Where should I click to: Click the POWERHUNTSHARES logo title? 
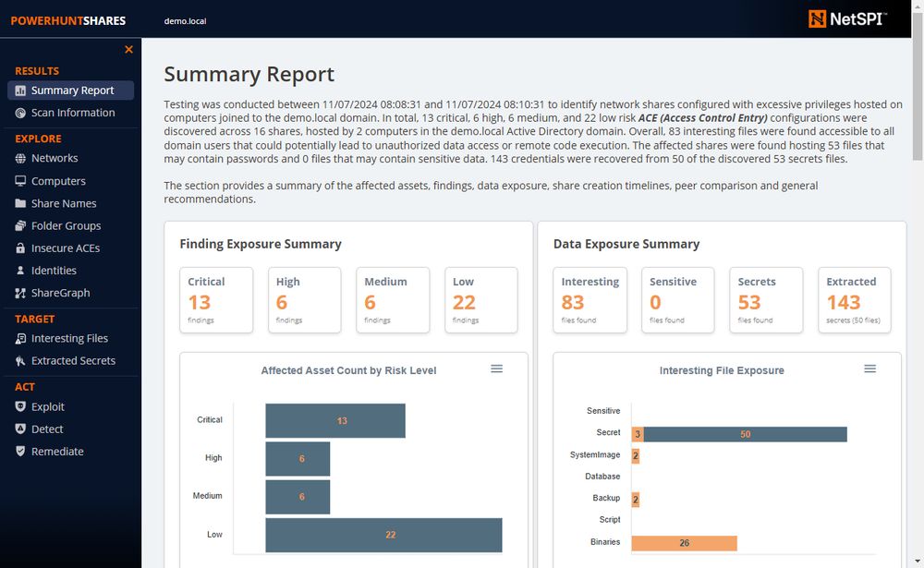point(68,20)
